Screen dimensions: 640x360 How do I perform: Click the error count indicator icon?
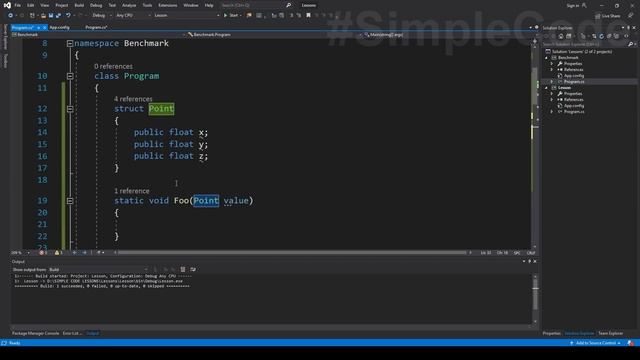(43, 253)
